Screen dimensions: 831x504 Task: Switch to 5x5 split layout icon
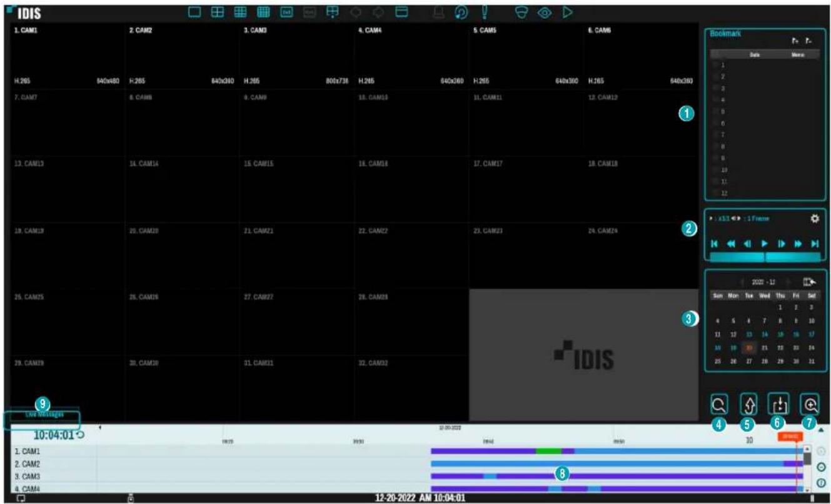[286, 11]
